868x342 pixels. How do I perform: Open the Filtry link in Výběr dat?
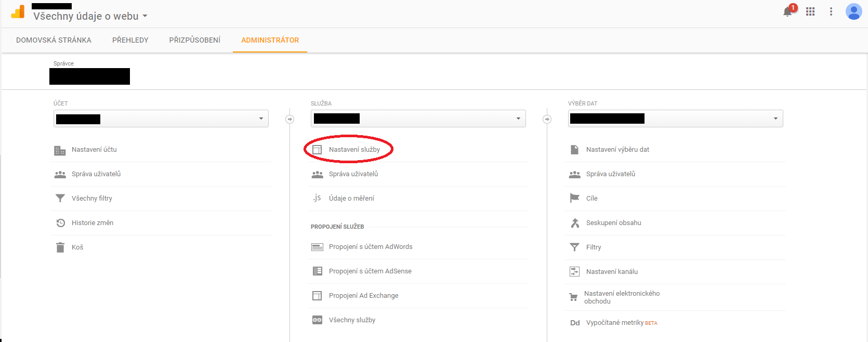point(594,247)
